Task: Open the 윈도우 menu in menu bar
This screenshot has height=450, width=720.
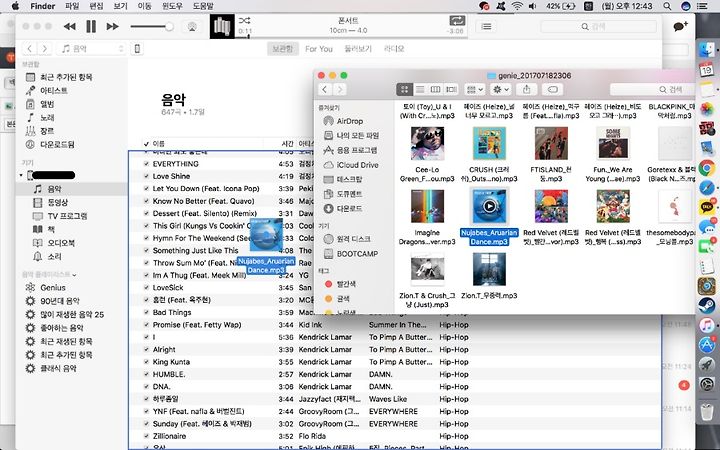Action: click(172, 6)
